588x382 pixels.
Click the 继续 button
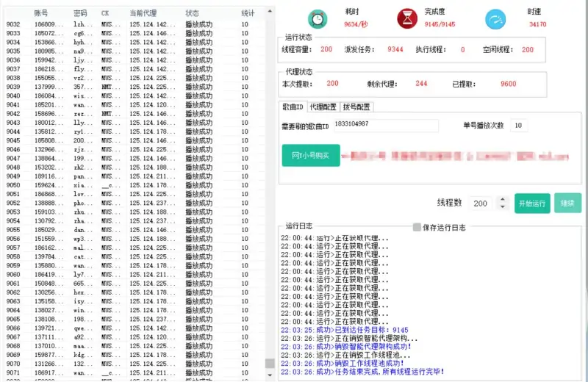point(567,203)
